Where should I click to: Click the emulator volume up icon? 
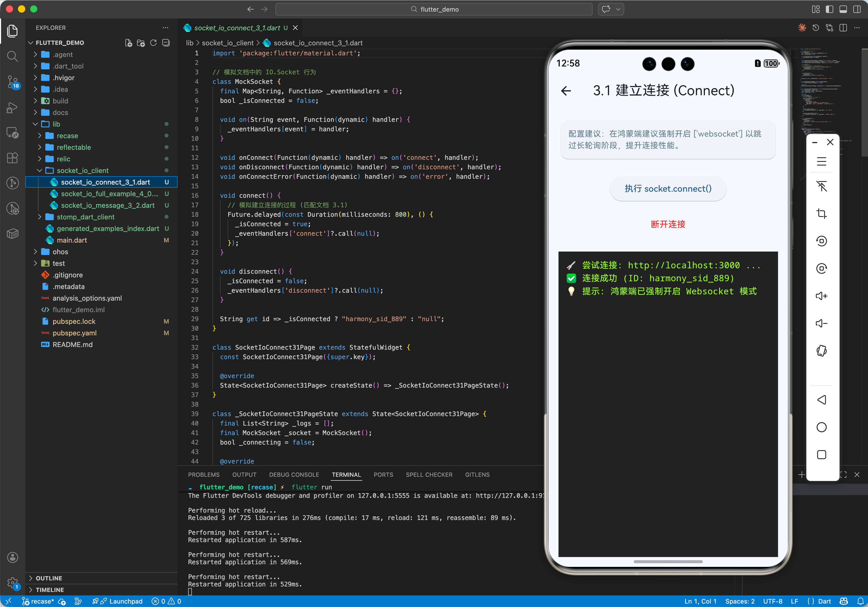[821, 296]
